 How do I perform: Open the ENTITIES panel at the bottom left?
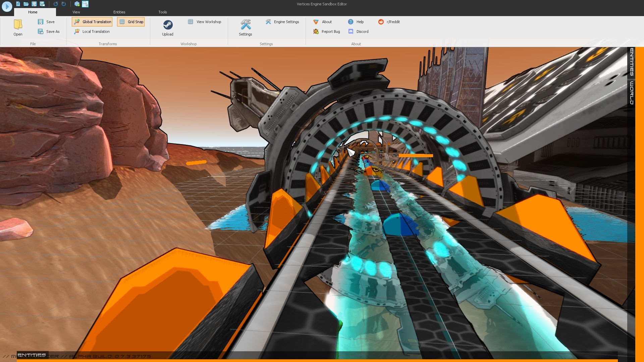32,355
